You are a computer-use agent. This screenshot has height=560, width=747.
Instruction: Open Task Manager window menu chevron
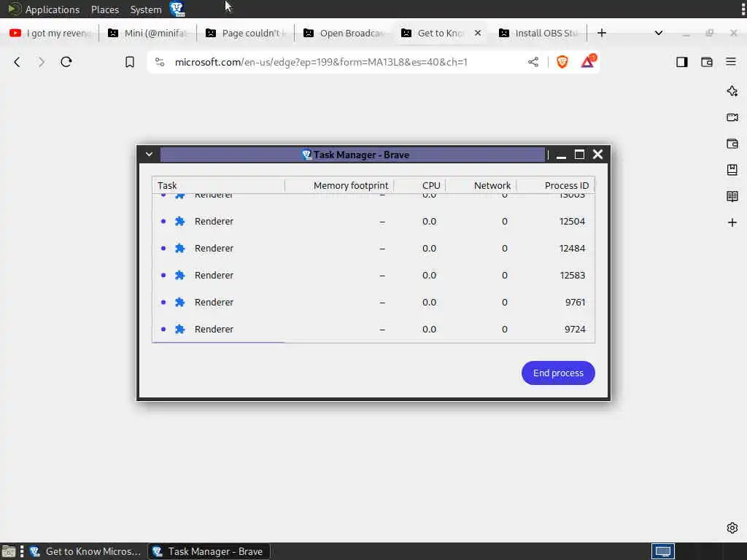tap(149, 155)
